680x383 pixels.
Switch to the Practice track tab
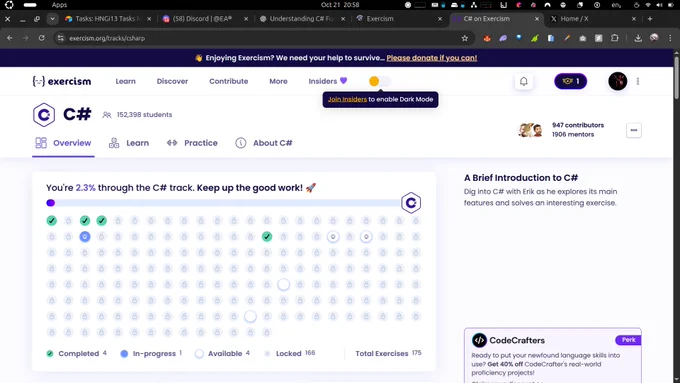[x=192, y=143]
